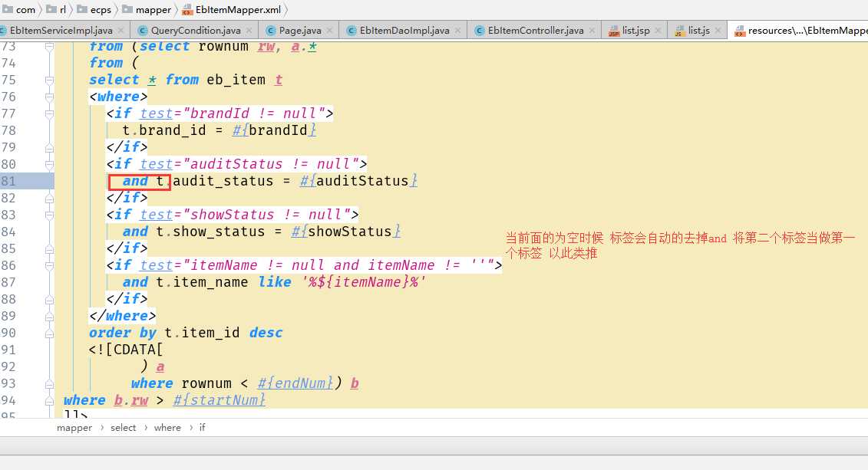Click the EbItemMapper XML tab icon
Screen dimensions: 868x470
739,31
